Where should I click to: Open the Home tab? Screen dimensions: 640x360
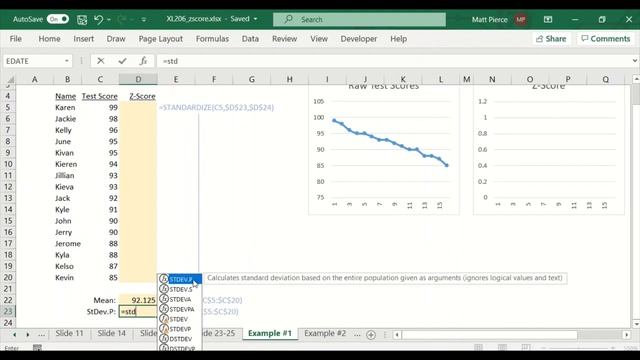49,39
